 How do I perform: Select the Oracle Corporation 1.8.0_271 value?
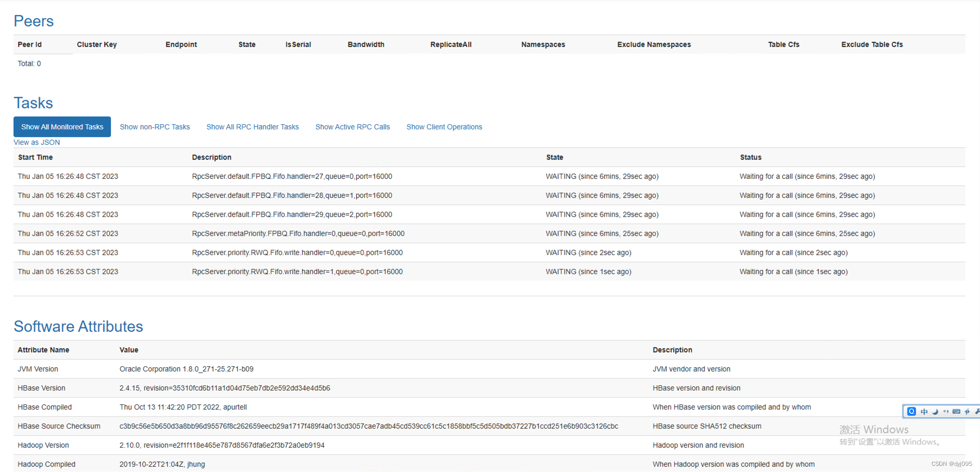(x=186, y=369)
